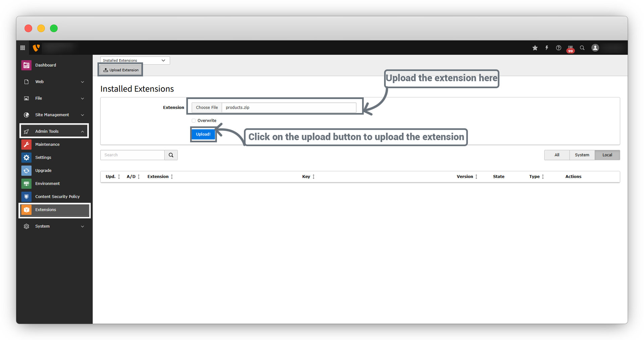This screenshot has height=340, width=644.
Task: Click the extension Search input field
Action: (x=132, y=155)
